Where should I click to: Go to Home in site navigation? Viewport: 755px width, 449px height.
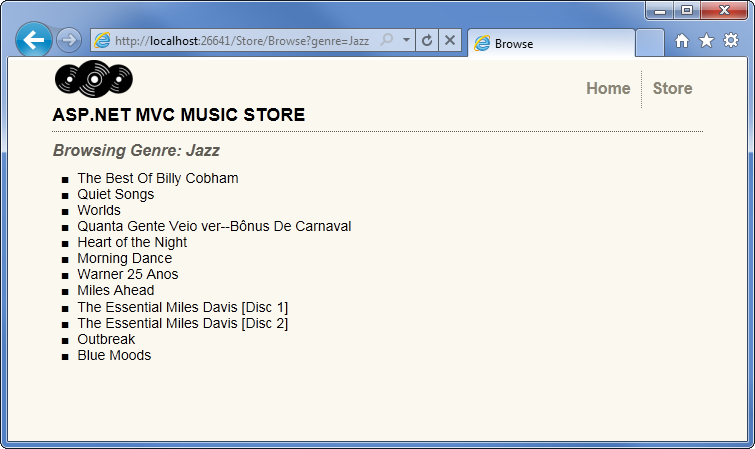click(608, 88)
